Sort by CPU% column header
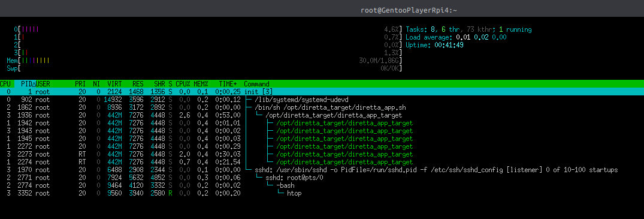 [x=183, y=83]
